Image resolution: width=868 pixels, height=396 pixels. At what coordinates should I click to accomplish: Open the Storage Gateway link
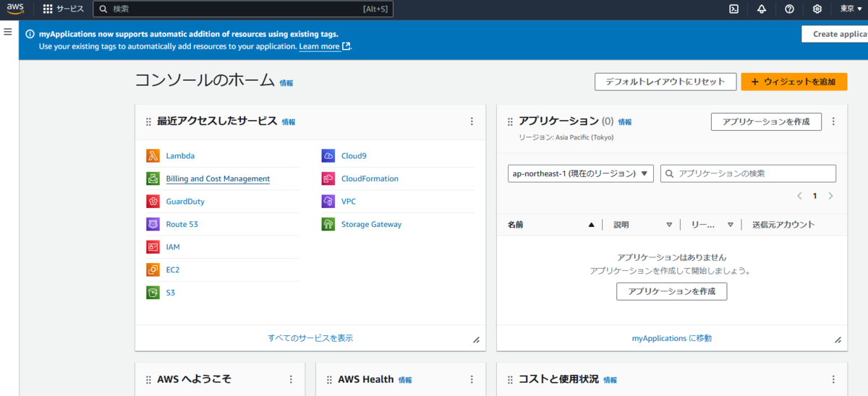tap(371, 224)
